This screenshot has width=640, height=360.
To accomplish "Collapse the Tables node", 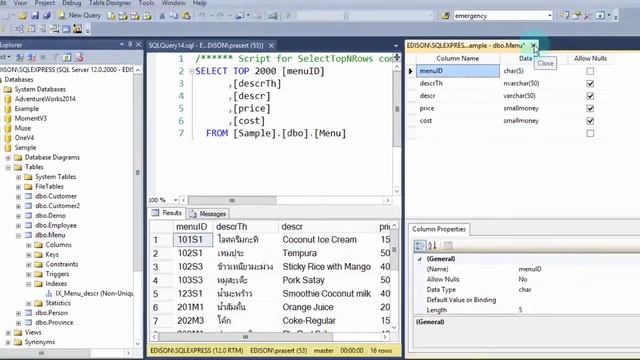I will click(8, 167).
